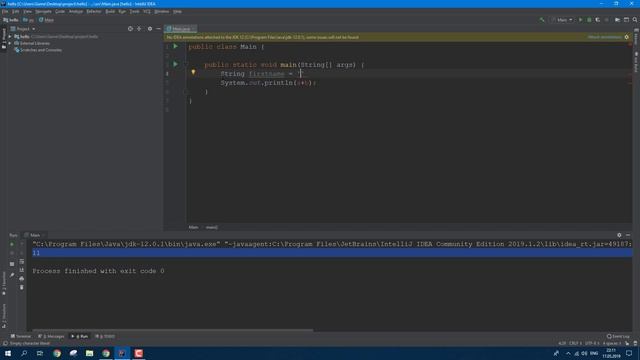Toggle tool window bars icon in status bar
The image size is (640, 360).
tap(5, 343)
